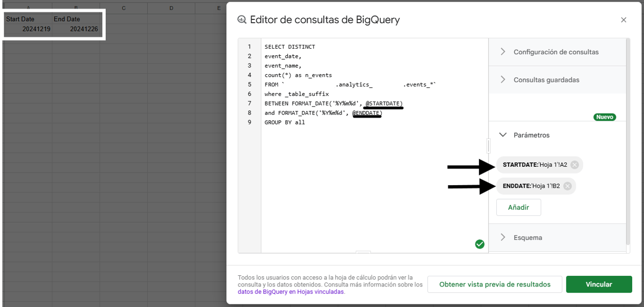Click the editor bottom resize handle
This screenshot has width=644, height=307.
[x=363, y=252]
